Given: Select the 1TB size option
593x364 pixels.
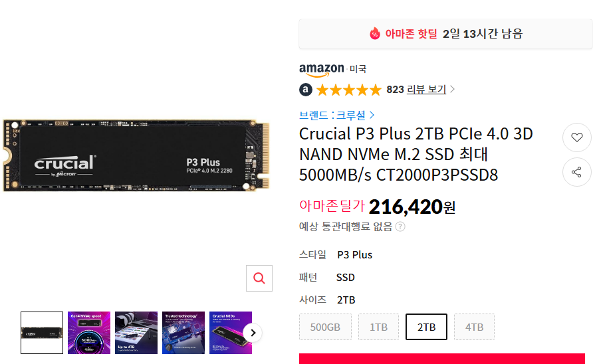Looking at the screenshot, I should pos(378,327).
